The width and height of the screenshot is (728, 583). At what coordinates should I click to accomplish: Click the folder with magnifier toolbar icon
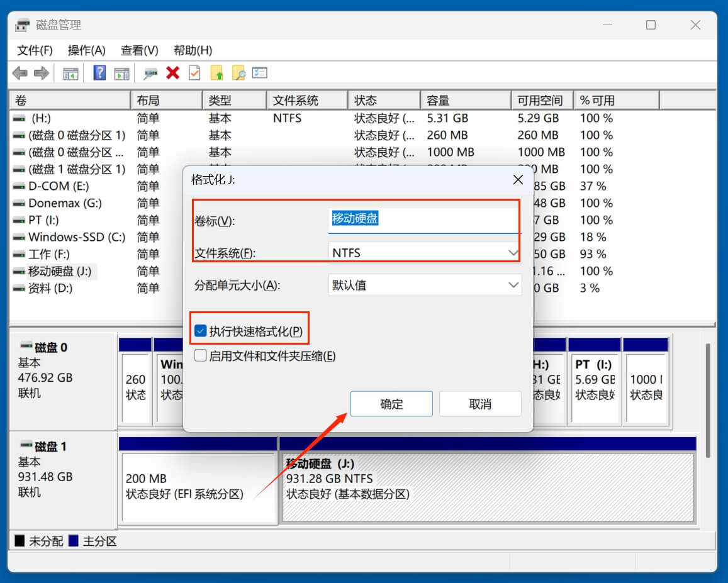click(x=238, y=73)
